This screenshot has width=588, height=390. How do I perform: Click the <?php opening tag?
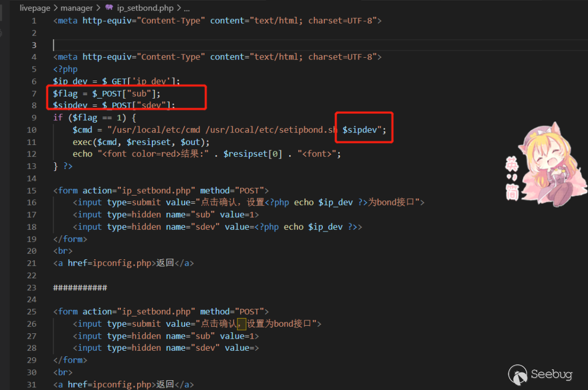point(65,69)
